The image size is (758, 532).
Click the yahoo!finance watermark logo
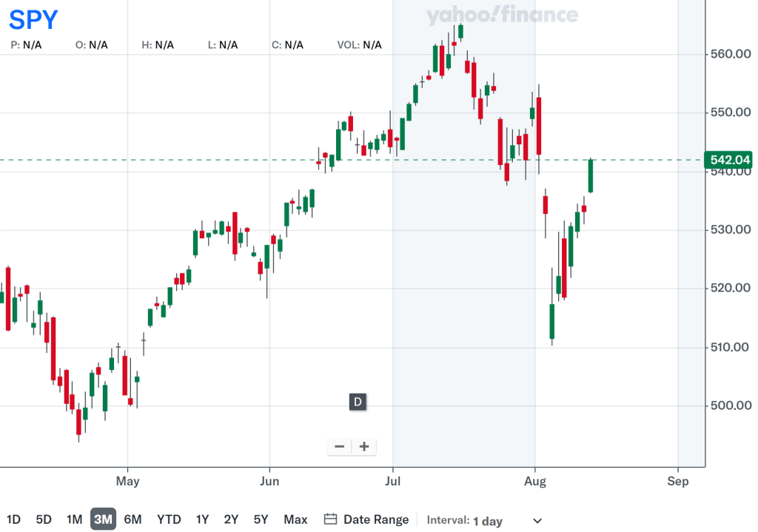coord(502,15)
